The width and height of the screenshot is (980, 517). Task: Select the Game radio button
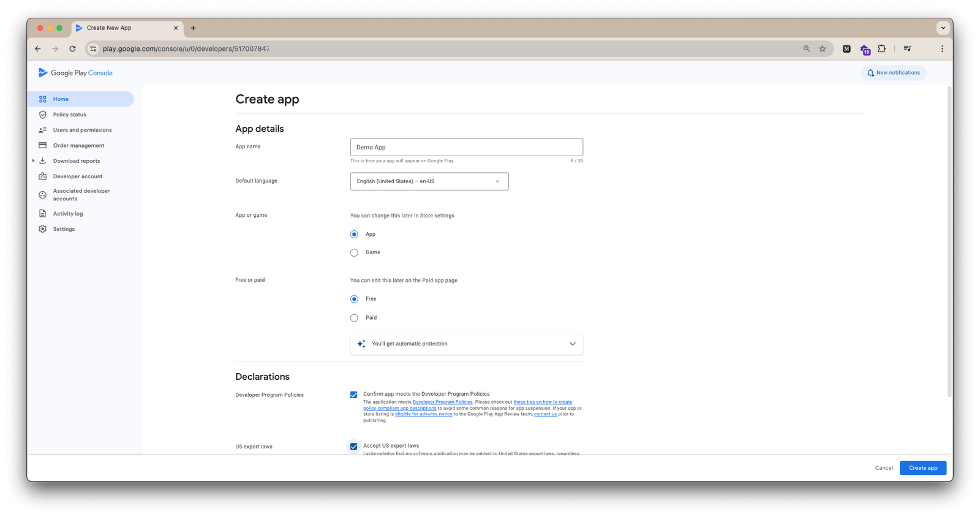[x=354, y=252]
